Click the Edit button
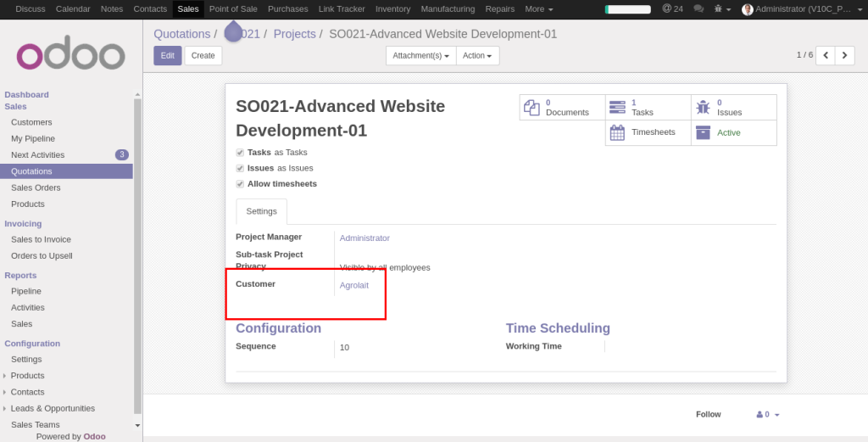 168,55
